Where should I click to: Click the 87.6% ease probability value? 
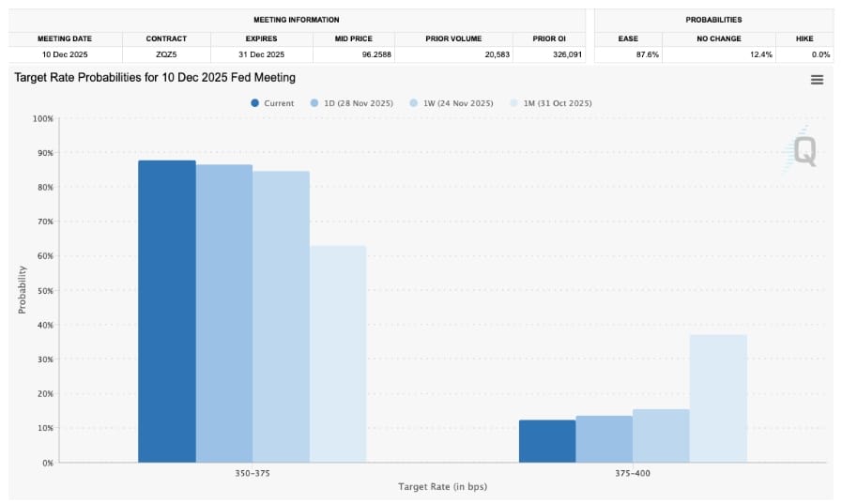pyautogui.click(x=648, y=54)
